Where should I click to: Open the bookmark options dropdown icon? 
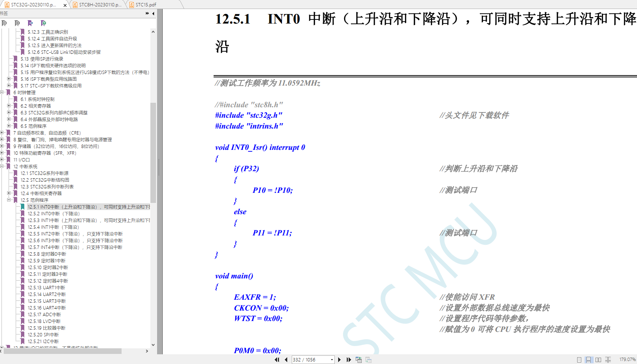click(43, 23)
